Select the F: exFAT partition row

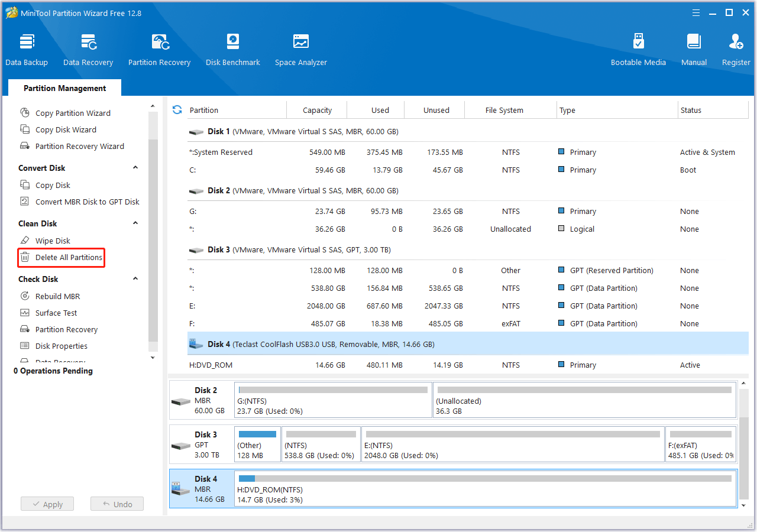(x=468, y=323)
